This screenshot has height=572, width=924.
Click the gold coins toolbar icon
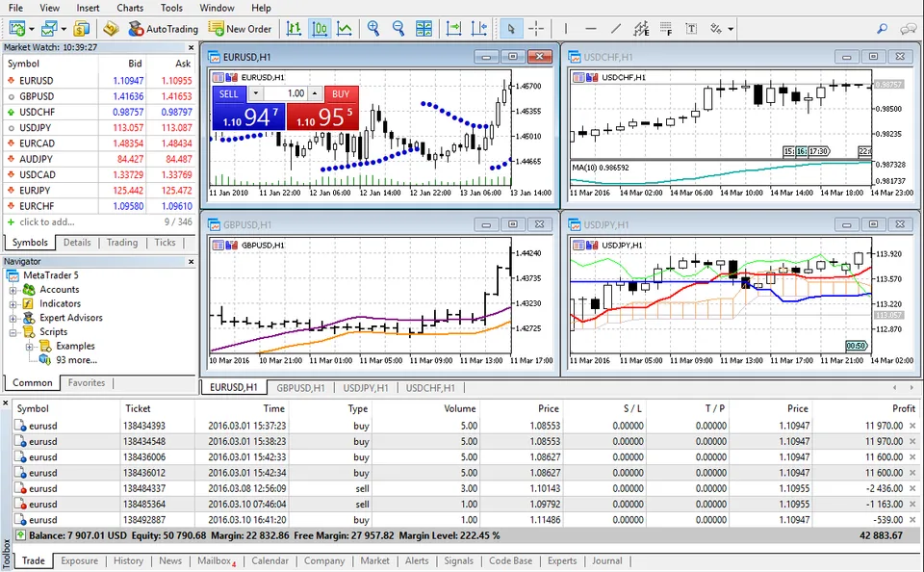(x=81, y=28)
